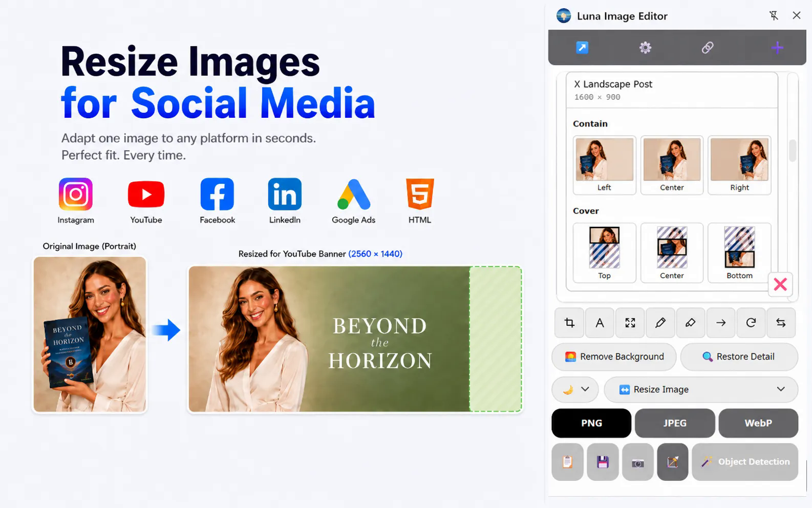Click the expand corners tool icon
This screenshot has height=508, width=812.
tap(630, 323)
